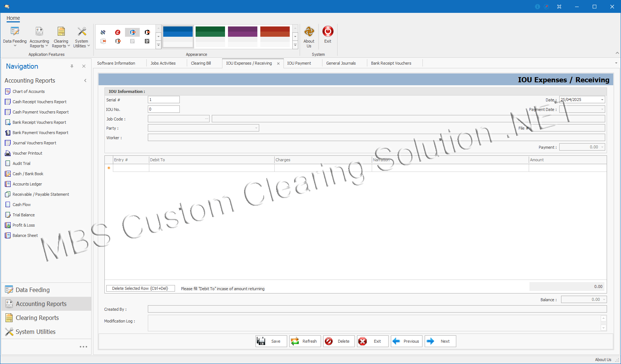This screenshot has width=621, height=364.
Task: Open Accounts Ledger
Action: (x=24, y=184)
